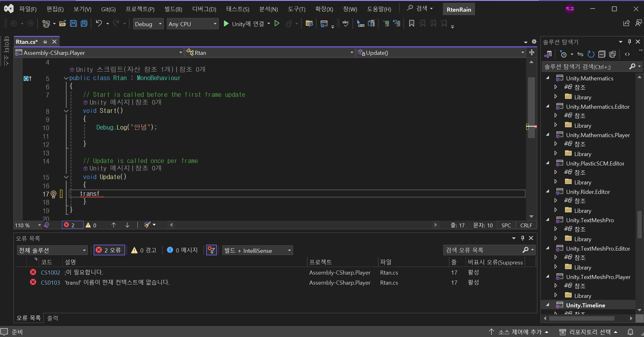The height and width of the screenshot is (337, 644).
Task: Go to previous issue up arrow
Action: point(114,225)
